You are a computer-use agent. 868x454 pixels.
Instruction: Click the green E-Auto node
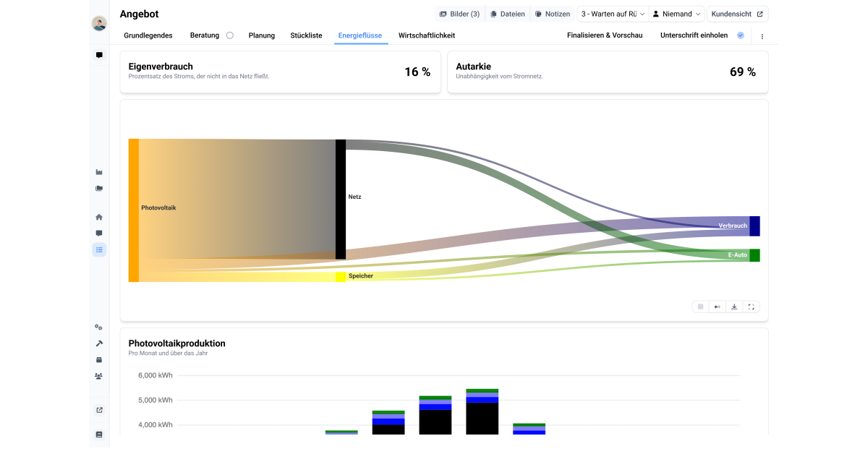coord(754,255)
